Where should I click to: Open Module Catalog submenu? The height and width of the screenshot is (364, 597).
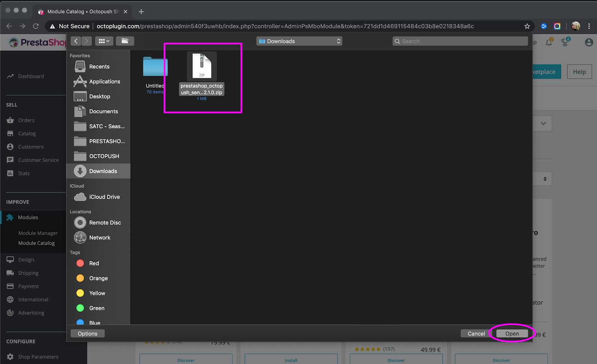[x=37, y=243]
